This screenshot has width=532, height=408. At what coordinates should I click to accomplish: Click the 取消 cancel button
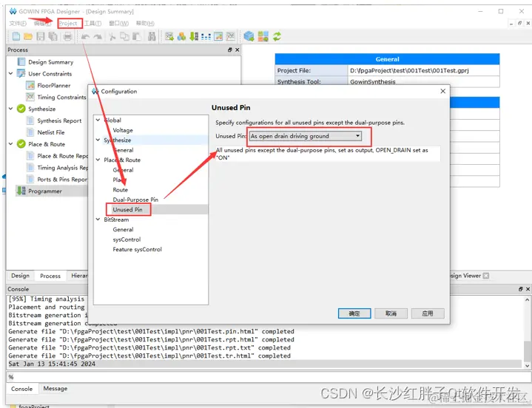pos(391,313)
